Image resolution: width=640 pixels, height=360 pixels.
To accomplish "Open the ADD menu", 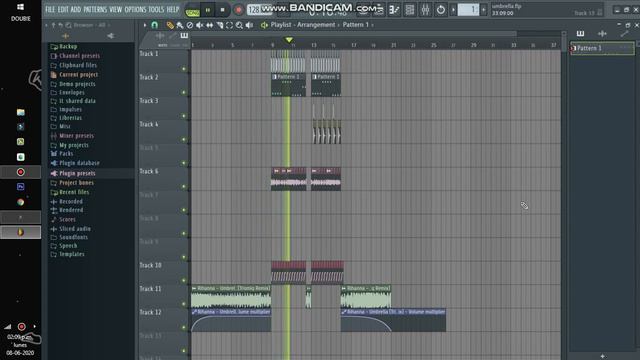I will tap(76, 9).
